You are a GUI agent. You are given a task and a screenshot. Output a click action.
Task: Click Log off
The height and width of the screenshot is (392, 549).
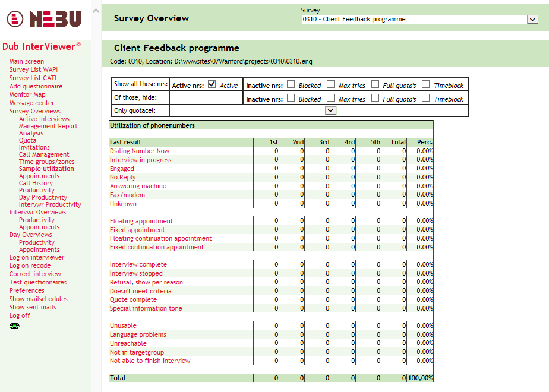(x=20, y=316)
